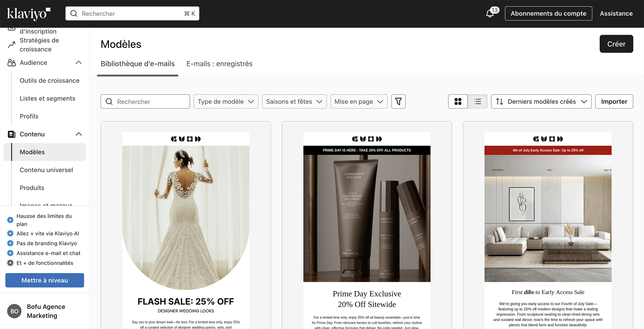Switch to list view
The width and height of the screenshot is (644, 329).
(x=477, y=102)
